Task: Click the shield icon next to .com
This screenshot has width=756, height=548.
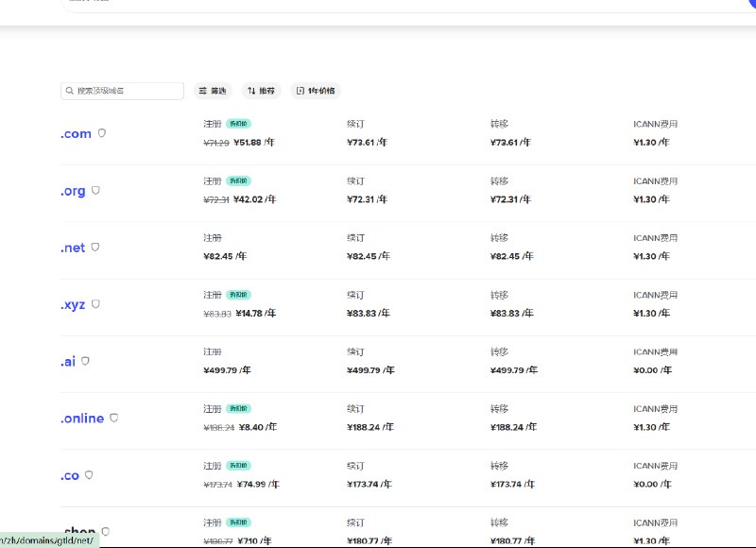Action: pos(102,133)
